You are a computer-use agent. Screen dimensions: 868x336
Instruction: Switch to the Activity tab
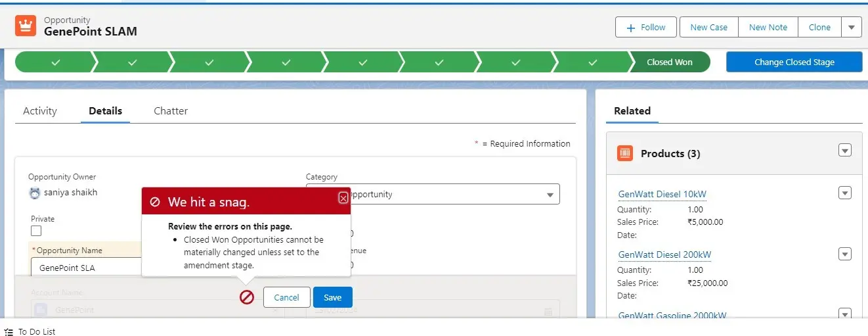pos(40,111)
